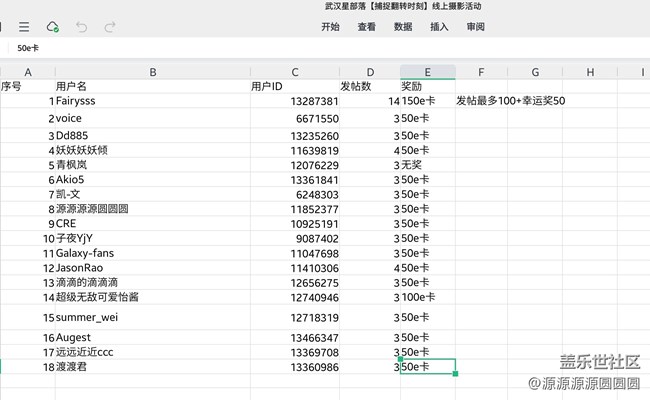This screenshot has height=400, width=650.
Task: Select the cell containing Dd885
Action: [x=153, y=136]
